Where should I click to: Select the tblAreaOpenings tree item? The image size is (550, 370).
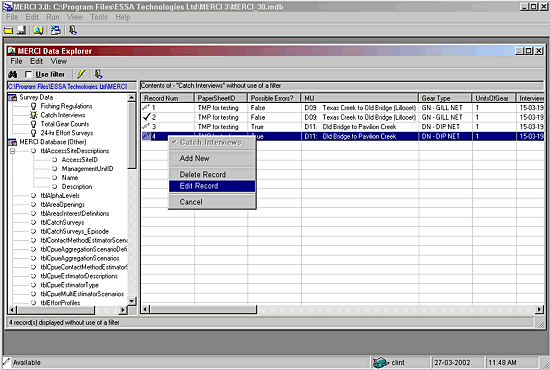[x=62, y=204]
